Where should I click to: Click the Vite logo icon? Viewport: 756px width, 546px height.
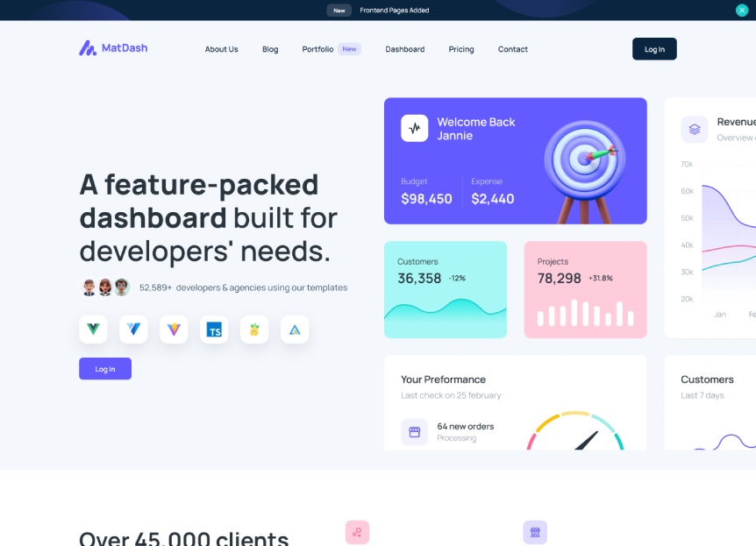point(174,330)
